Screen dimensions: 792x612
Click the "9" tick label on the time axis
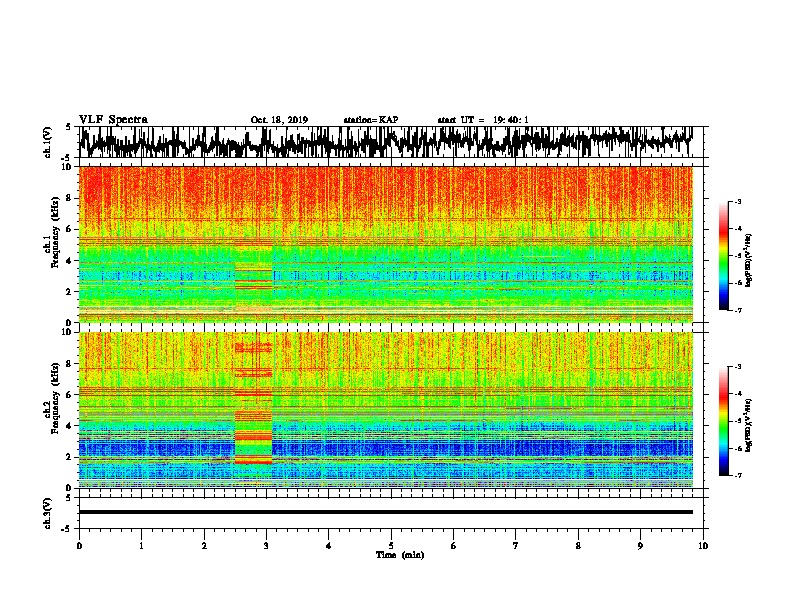click(x=640, y=546)
